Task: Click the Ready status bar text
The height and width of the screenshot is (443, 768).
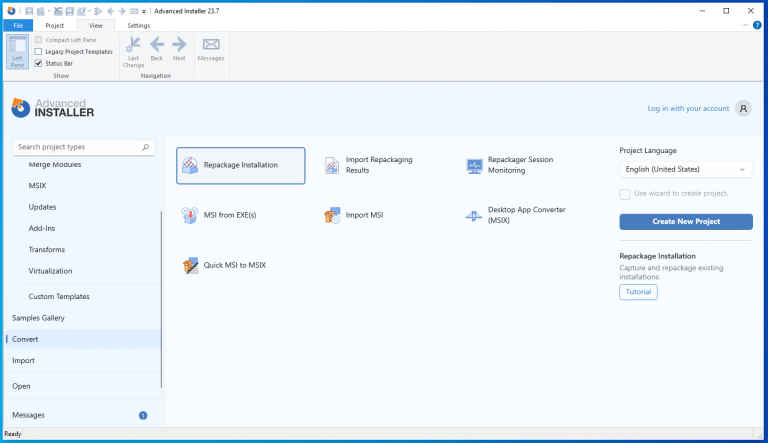Action: point(13,434)
